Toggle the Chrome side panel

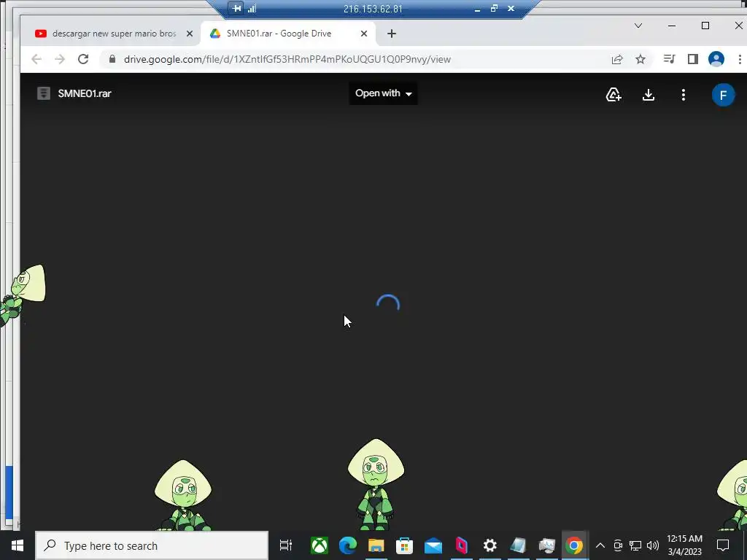click(693, 59)
